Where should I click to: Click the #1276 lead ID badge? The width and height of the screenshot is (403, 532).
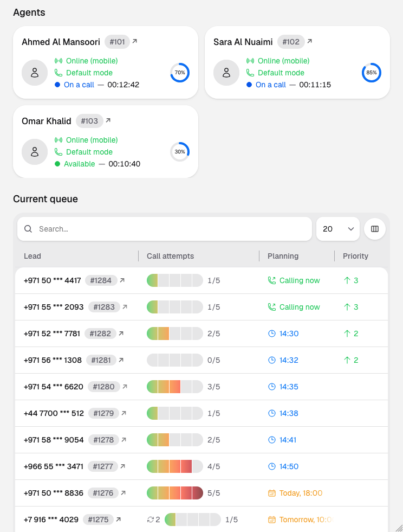tap(103, 493)
